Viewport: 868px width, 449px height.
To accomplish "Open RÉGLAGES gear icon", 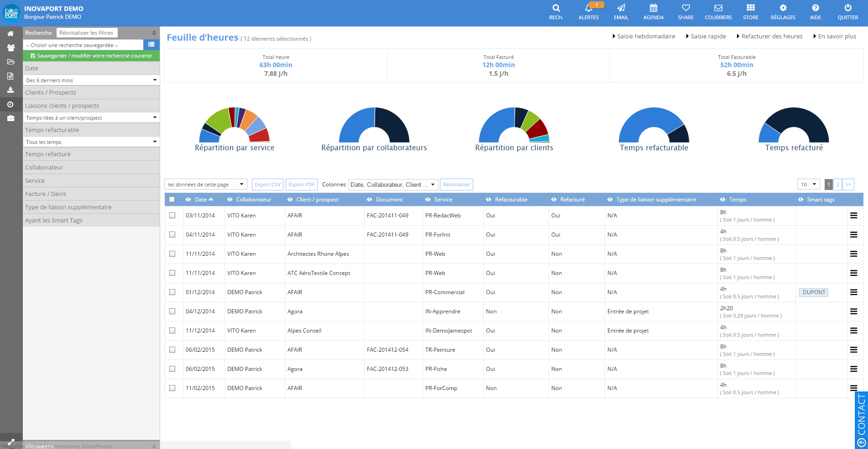I will pyautogui.click(x=783, y=8).
